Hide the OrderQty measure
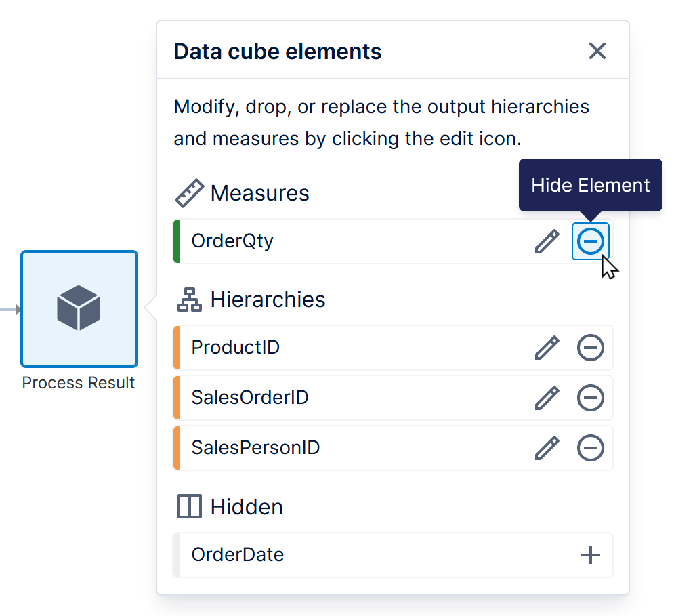This screenshot has width=674, height=616. tap(590, 241)
